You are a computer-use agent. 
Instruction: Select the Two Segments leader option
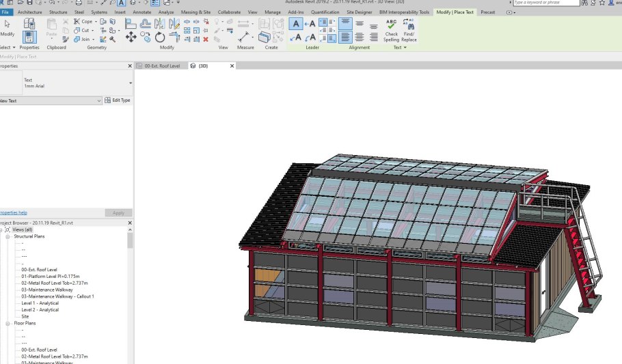[296, 38]
